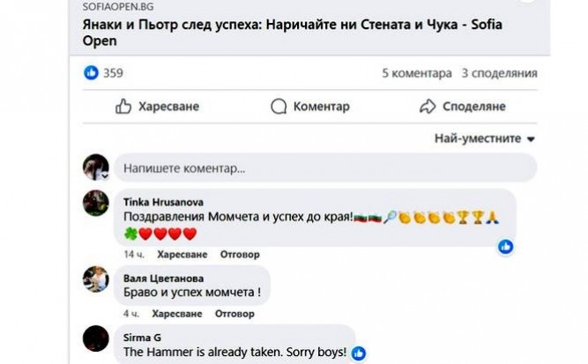Screen dimensions: 588x364
Task: Click the thumbs-up icon in Харесване button
Action: (123, 107)
